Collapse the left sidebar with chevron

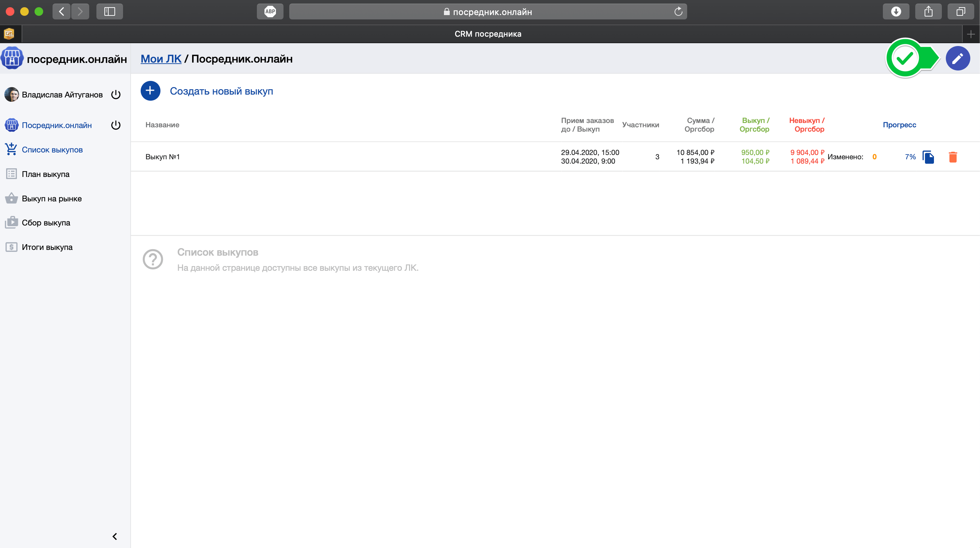click(x=114, y=536)
